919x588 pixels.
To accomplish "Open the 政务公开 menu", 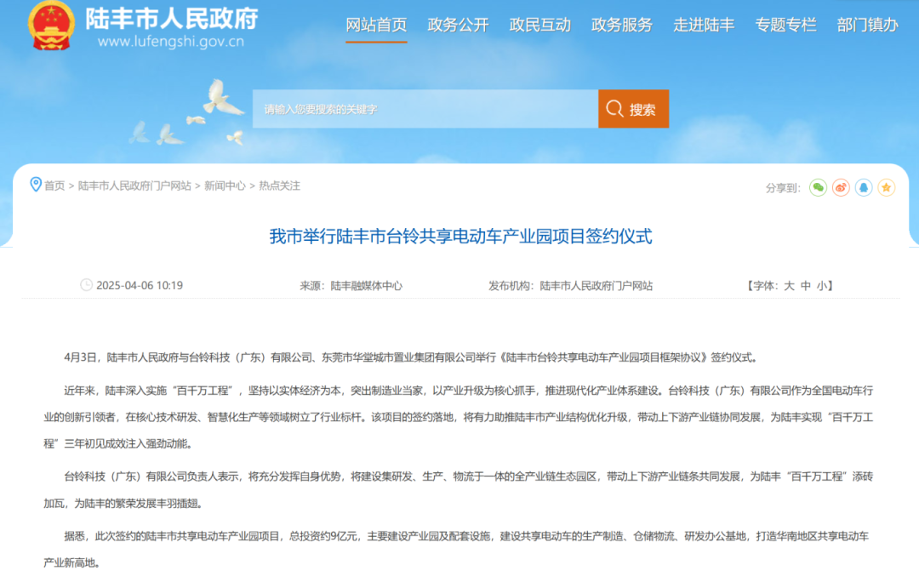I will click(x=459, y=26).
